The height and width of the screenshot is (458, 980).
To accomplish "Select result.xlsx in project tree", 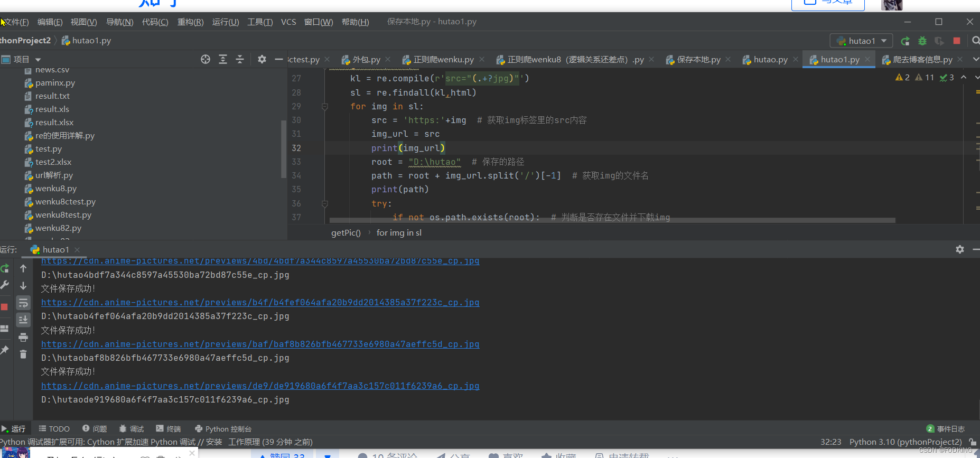I will [x=54, y=123].
